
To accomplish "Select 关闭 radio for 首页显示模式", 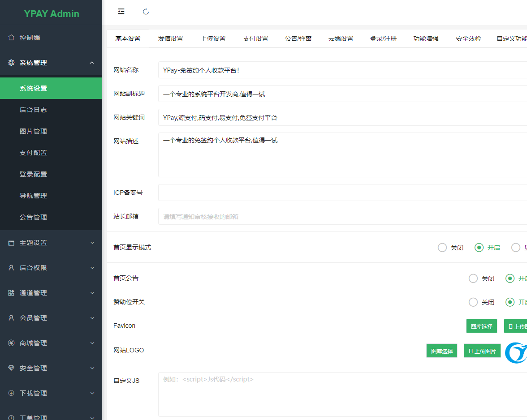I will pyautogui.click(x=442, y=248).
